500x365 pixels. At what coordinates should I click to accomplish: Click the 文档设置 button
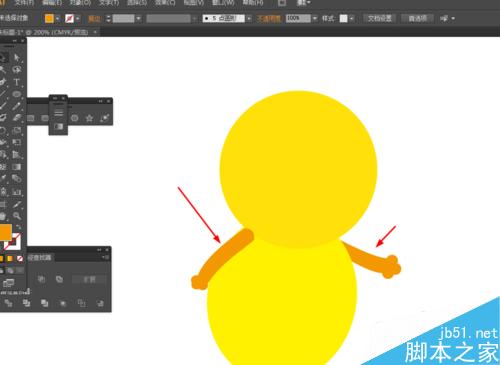pyautogui.click(x=380, y=18)
